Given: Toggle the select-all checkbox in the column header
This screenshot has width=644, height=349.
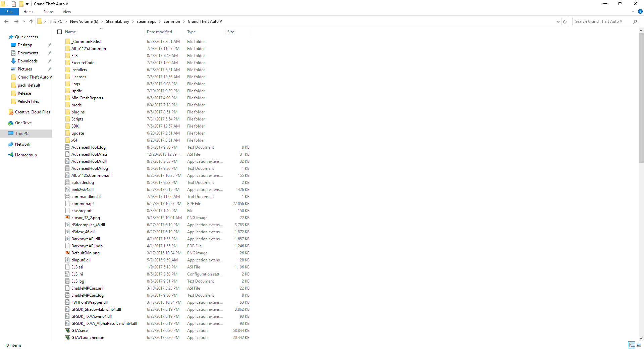Looking at the screenshot, I should pyautogui.click(x=60, y=32).
